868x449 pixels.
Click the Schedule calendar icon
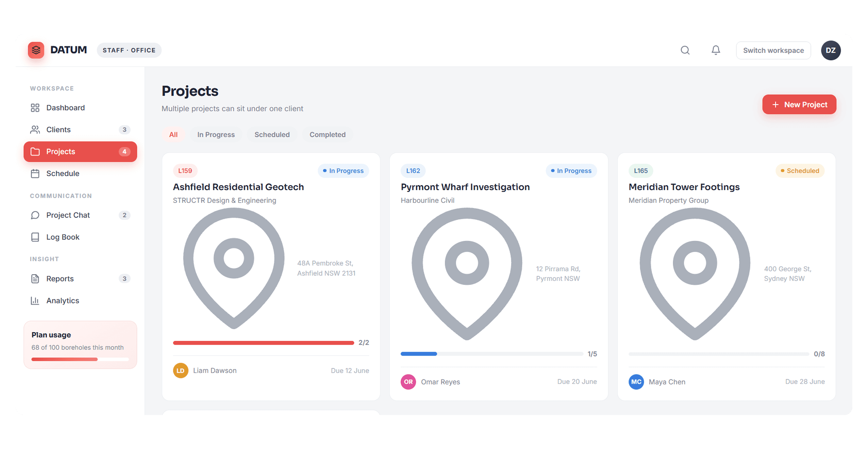(35, 174)
